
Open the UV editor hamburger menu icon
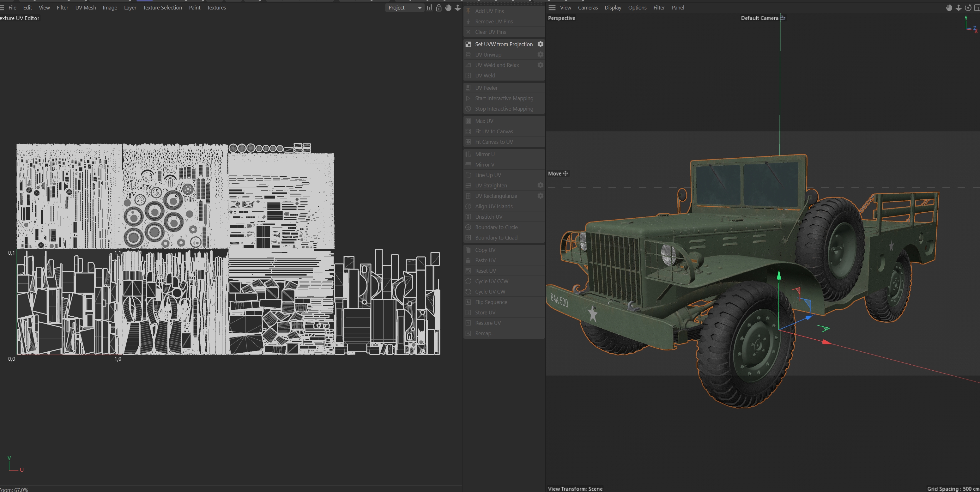(x=2, y=8)
